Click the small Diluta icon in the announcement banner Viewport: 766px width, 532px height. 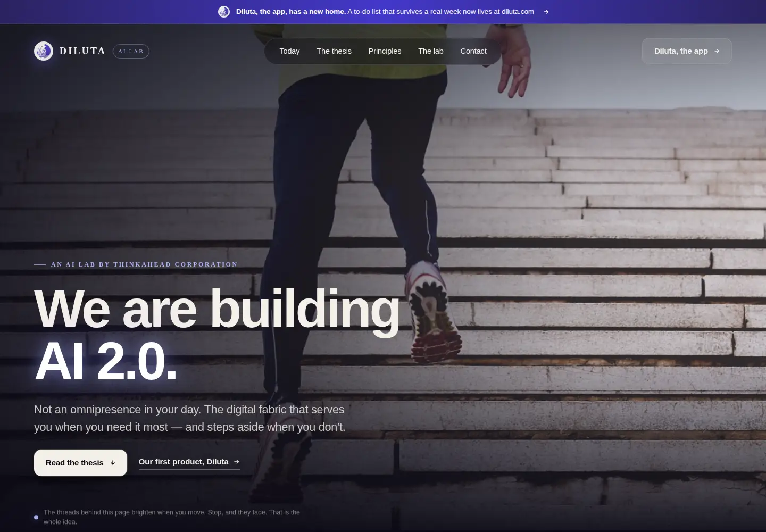click(x=224, y=12)
